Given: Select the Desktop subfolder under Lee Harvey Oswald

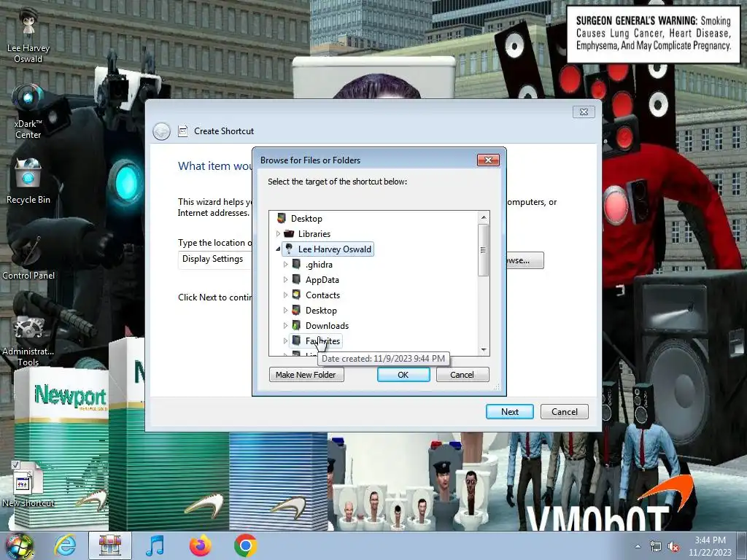Looking at the screenshot, I should (321, 310).
